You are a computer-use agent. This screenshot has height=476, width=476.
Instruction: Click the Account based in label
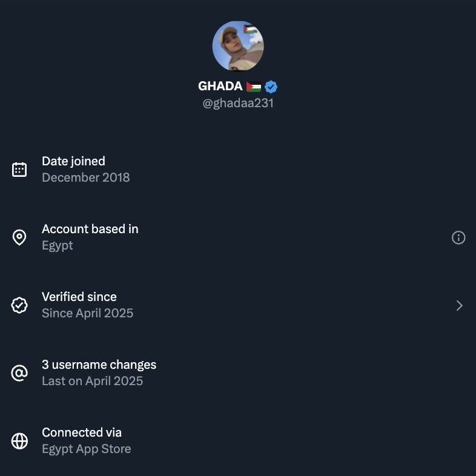90,229
